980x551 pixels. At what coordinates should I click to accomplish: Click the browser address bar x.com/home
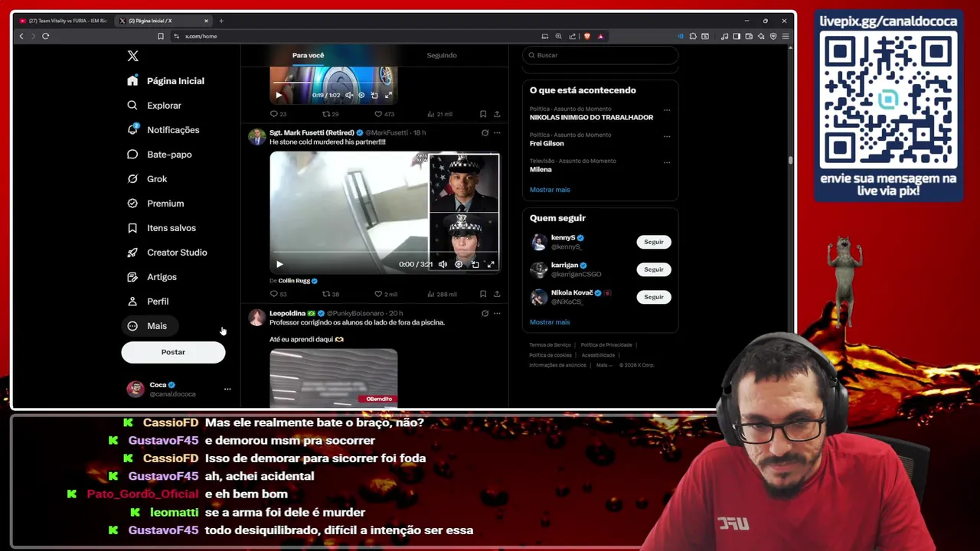coord(201,36)
